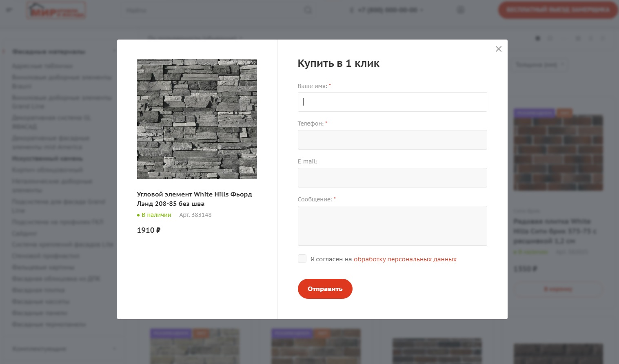619x364 pixels.
Task: Click the Купить в 1 клик heading
Action: pos(338,63)
